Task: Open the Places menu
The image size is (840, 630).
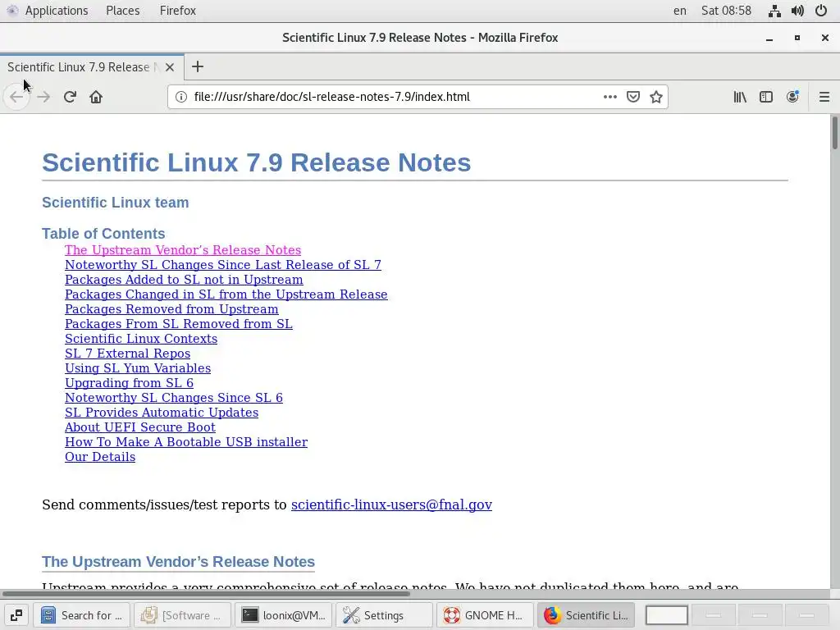Action: click(123, 11)
